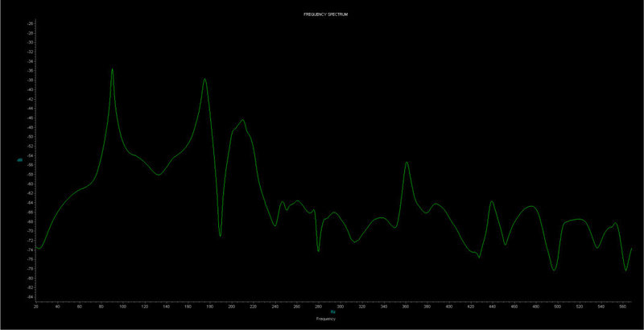Click the 300 tick on frequency axis

[x=341, y=307]
